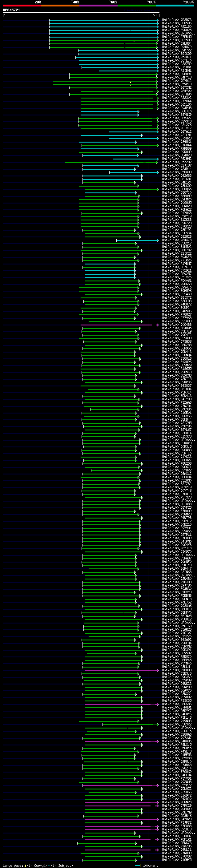Open hit UniRef100_A7PBM5

176,37
